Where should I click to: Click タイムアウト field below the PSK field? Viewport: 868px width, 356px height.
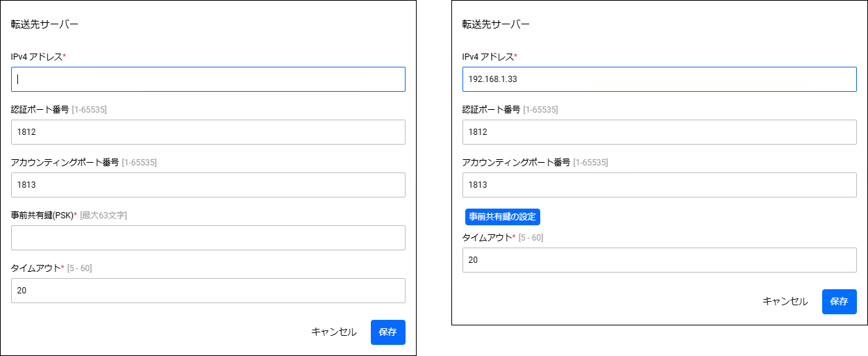click(208, 291)
